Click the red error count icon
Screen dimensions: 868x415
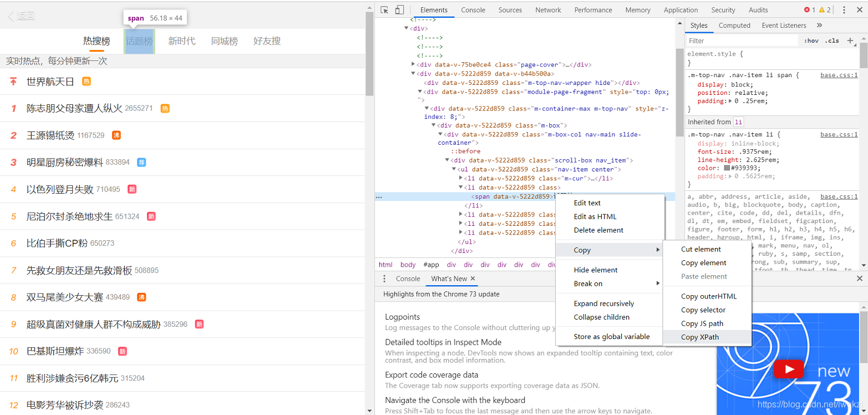(x=807, y=10)
